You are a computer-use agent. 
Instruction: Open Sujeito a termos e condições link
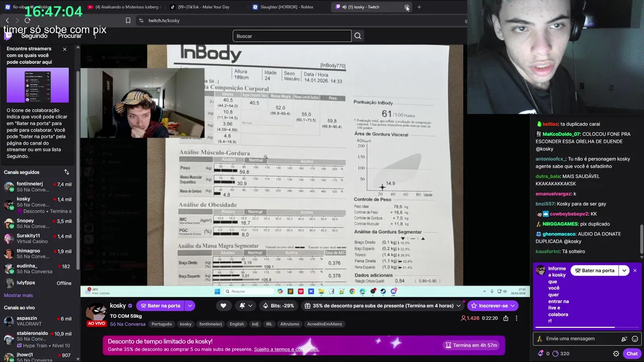(286, 349)
